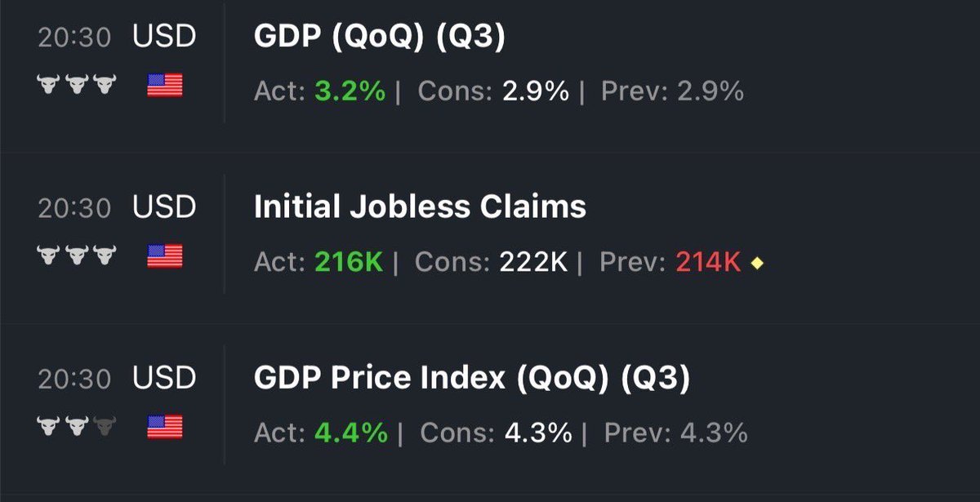Click the first bull icon on the GDP Price Index row

point(49,427)
